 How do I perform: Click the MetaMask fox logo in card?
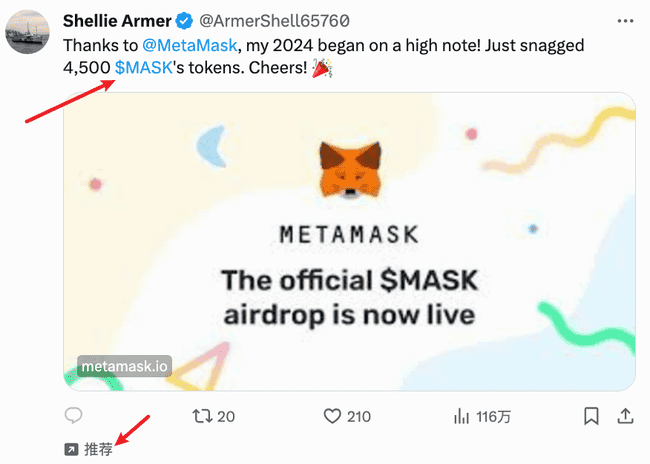349,169
